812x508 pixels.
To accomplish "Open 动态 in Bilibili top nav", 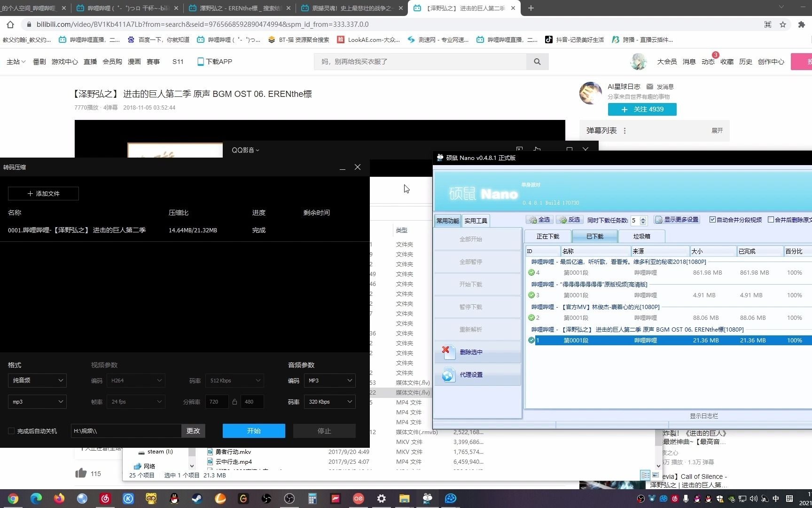I will click(708, 62).
